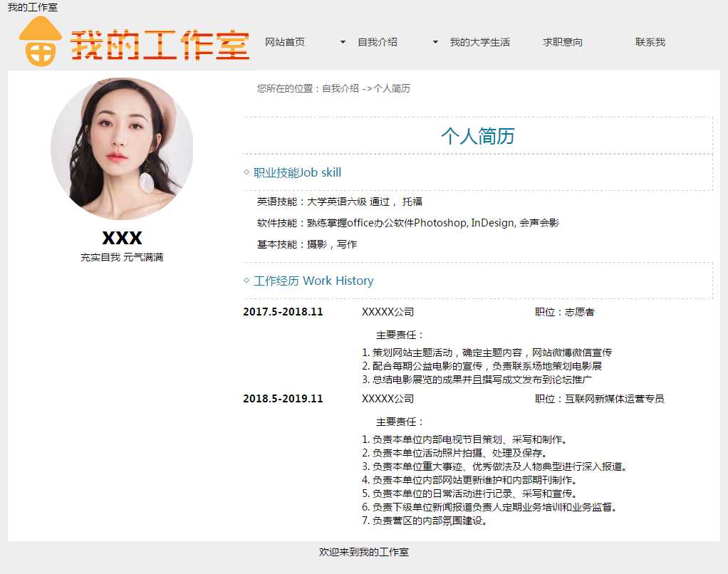Screen dimensions: 728x574
Task: Click the diamond bullet beside 职业技能Job skill
Action: coord(246,172)
